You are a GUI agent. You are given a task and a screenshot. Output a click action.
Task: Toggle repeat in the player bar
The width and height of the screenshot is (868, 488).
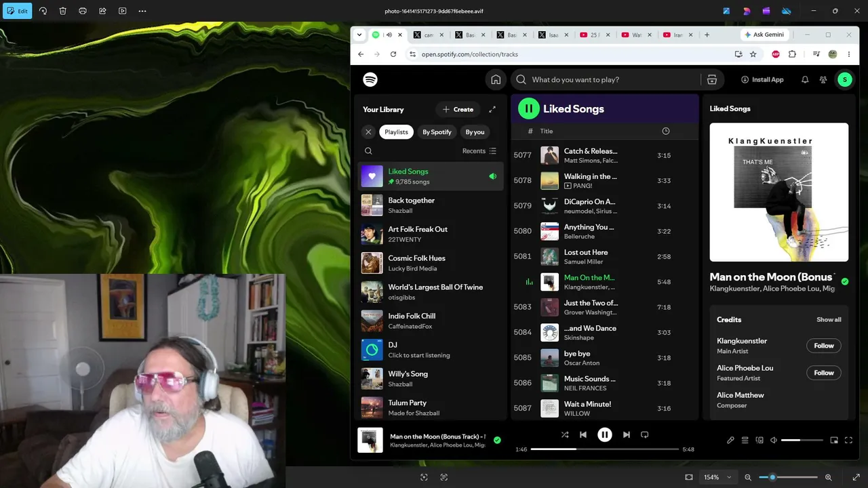645,434
